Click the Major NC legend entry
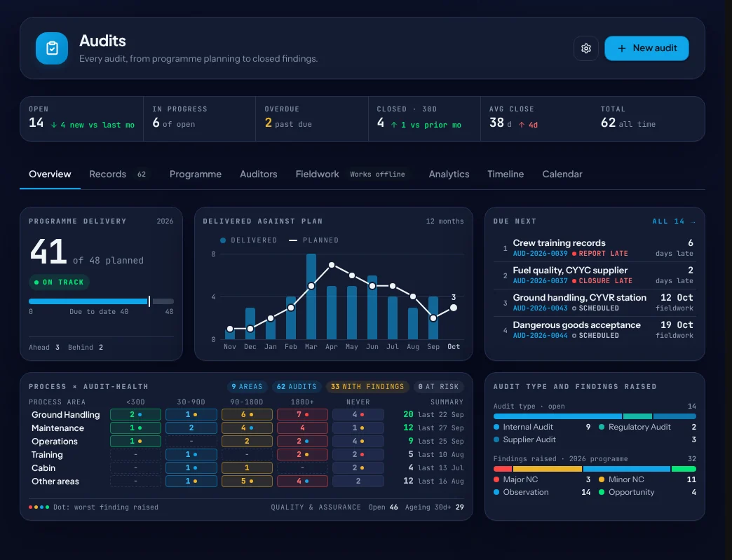732x560 pixels. click(x=542, y=479)
